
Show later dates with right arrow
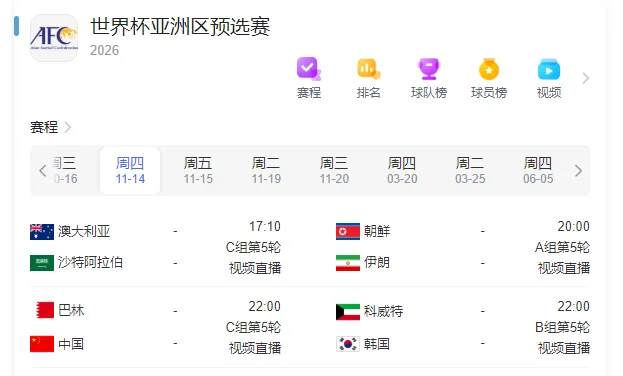578,171
